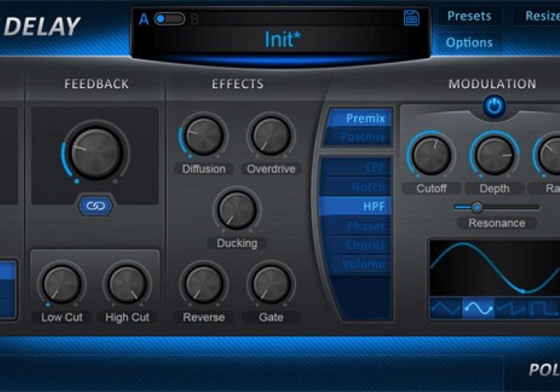This screenshot has height=392, width=560.
Task: Select the triangle waveform shape
Action: point(446,308)
